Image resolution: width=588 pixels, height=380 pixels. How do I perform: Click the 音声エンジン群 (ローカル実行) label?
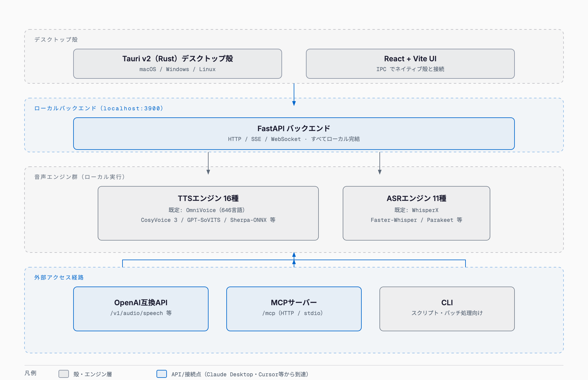pyautogui.click(x=80, y=177)
